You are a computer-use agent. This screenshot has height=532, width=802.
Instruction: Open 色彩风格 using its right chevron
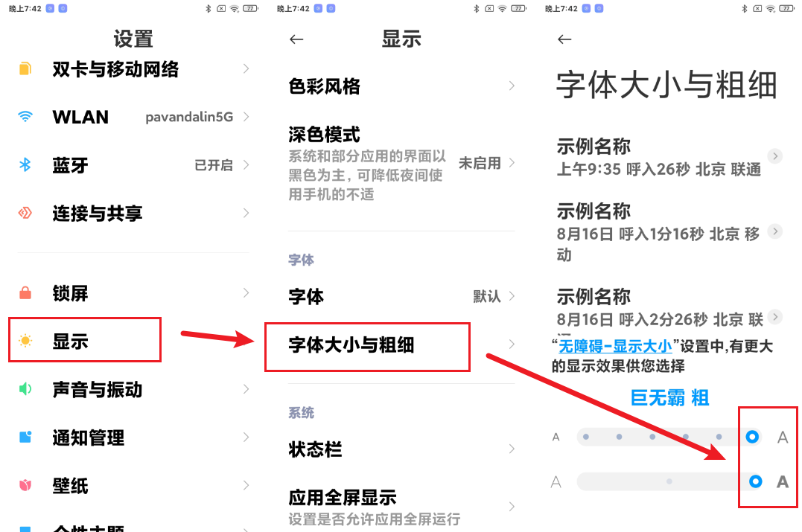coord(512,86)
